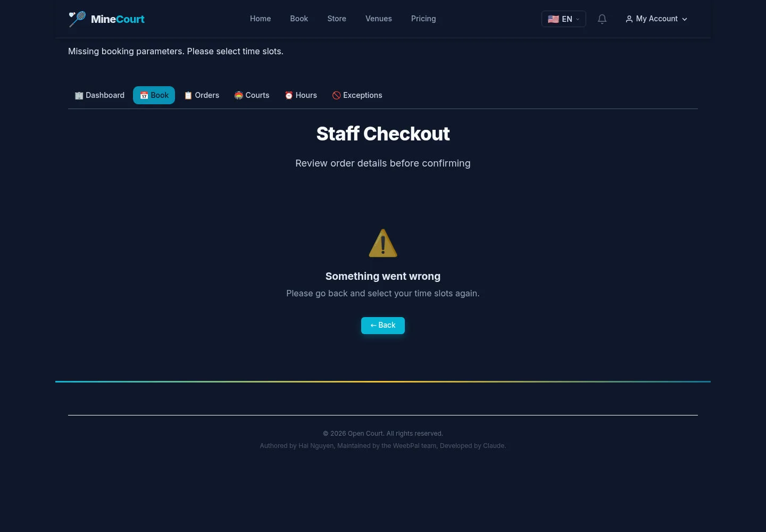The image size is (766, 532).
Task: Click the warning triangle icon
Action: pyautogui.click(x=383, y=243)
